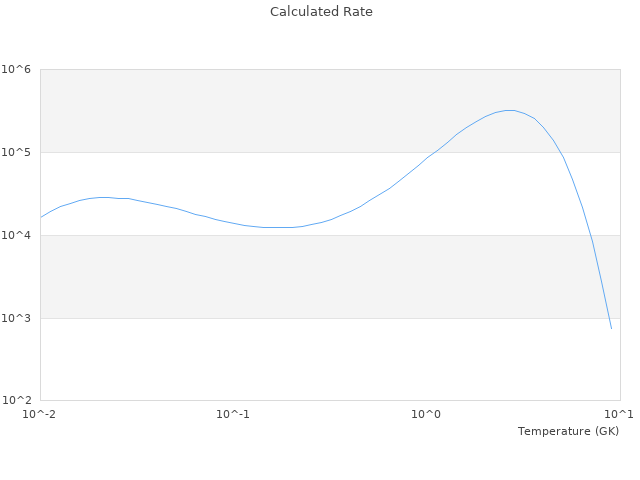Click the curve where it crosses the 10^4 gridline
640x480 pixels.
tap(590, 235)
